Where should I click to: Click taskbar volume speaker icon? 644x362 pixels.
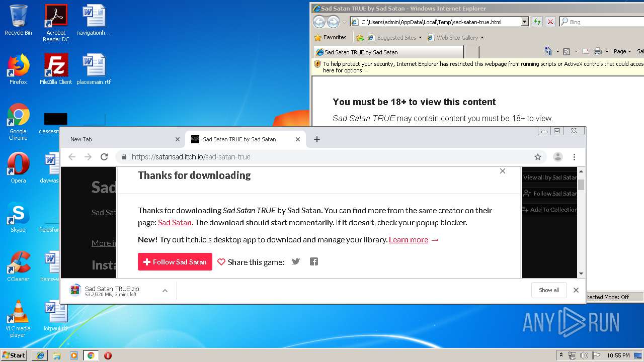click(584, 355)
